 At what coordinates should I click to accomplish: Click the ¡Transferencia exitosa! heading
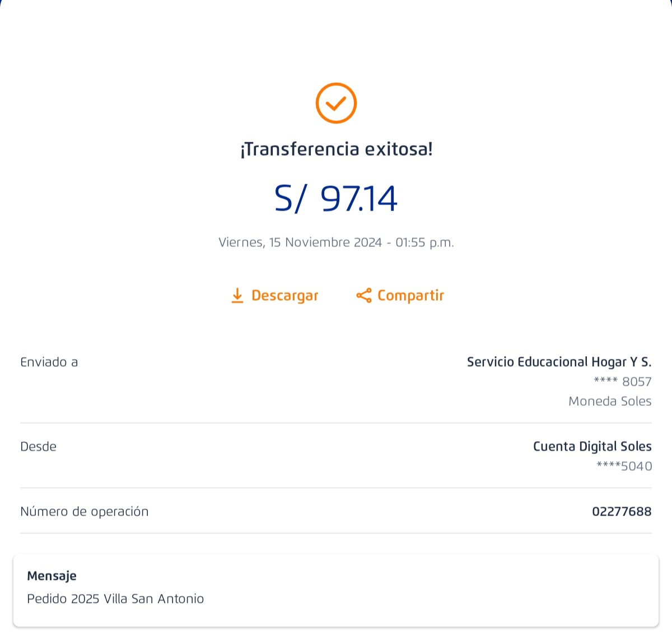[x=336, y=149]
